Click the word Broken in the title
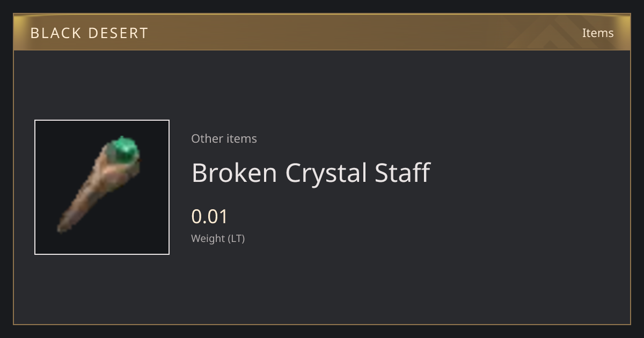Viewport: 644px width, 338px height. pos(234,173)
